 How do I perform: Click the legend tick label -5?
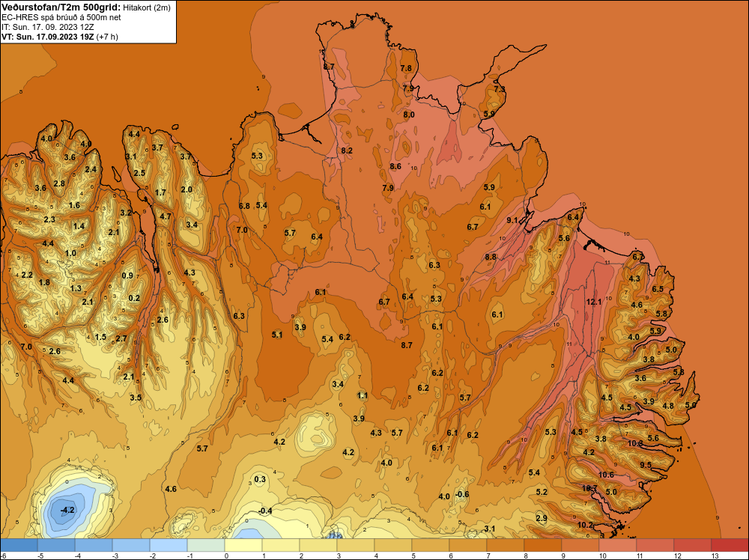click(41, 556)
